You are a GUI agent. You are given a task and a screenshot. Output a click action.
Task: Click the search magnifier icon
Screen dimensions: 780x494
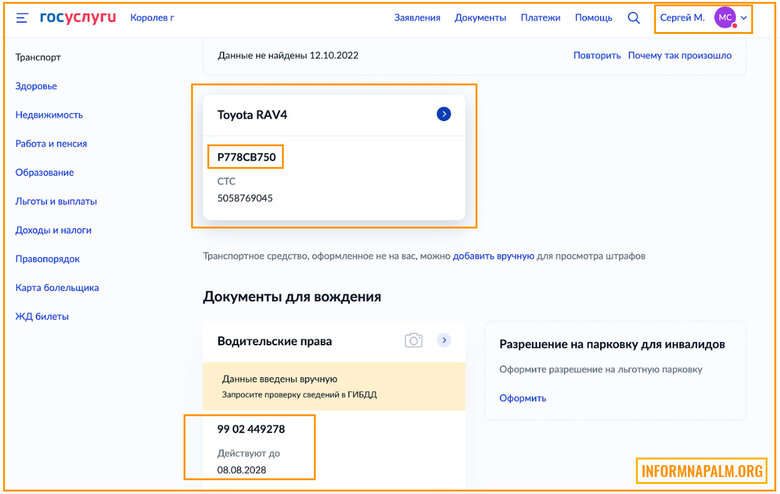(634, 18)
